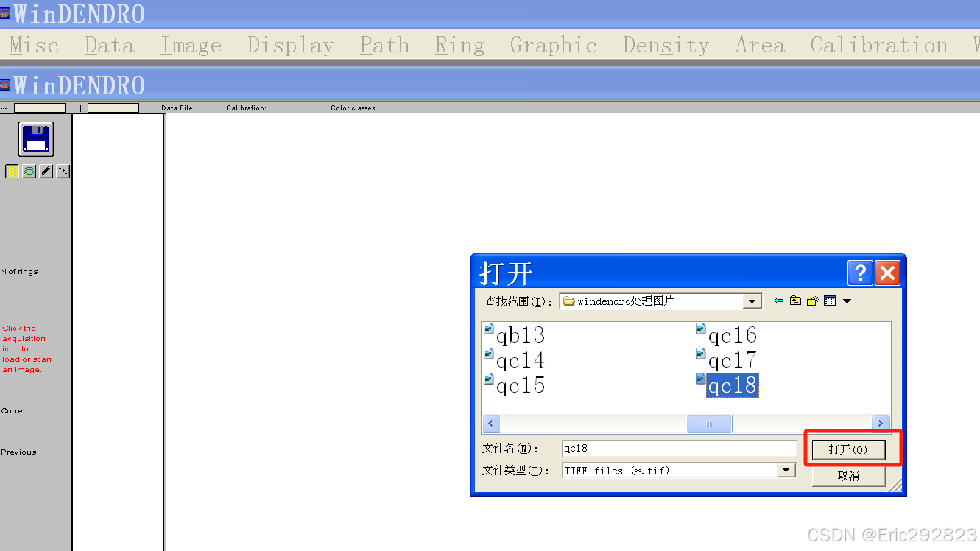Select the green tree-ring analysis tool
This screenshot has height=551, width=980.
coord(29,171)
